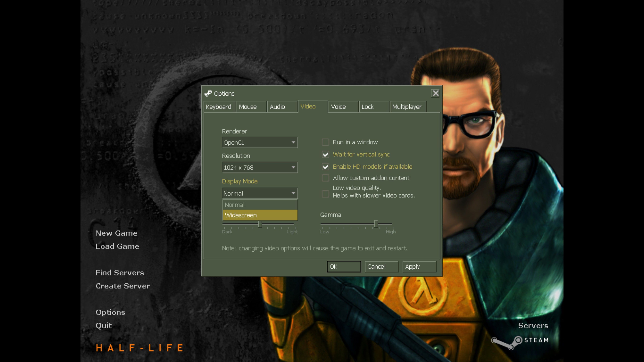The image size is (644, 362).
Task: Select the Video tab
Action: pyautogui.click(x=313, y=106)
